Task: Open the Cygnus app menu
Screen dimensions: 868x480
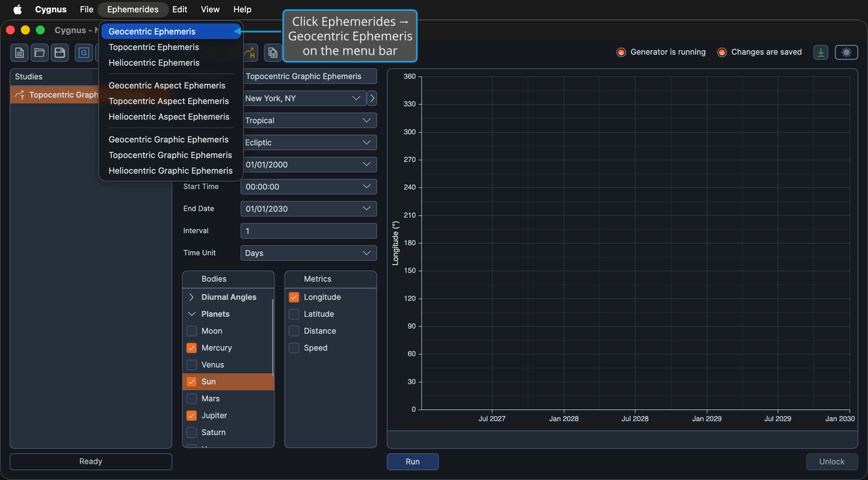Action: 51,10
